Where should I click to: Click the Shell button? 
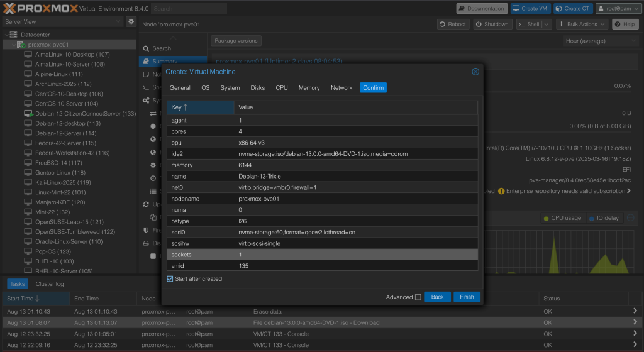(530, 25)
